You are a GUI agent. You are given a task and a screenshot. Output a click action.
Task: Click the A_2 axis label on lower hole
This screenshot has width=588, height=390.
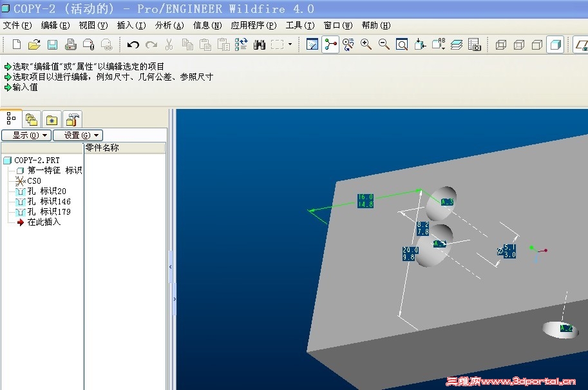tap(566, 328)
